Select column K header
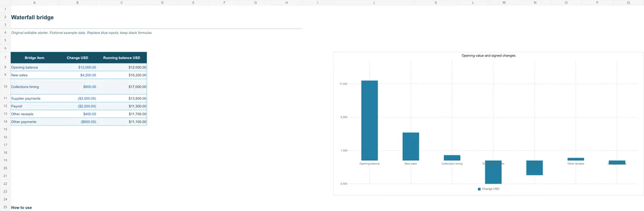The height and width of the screenshot is (211, 644). point(436,3)
